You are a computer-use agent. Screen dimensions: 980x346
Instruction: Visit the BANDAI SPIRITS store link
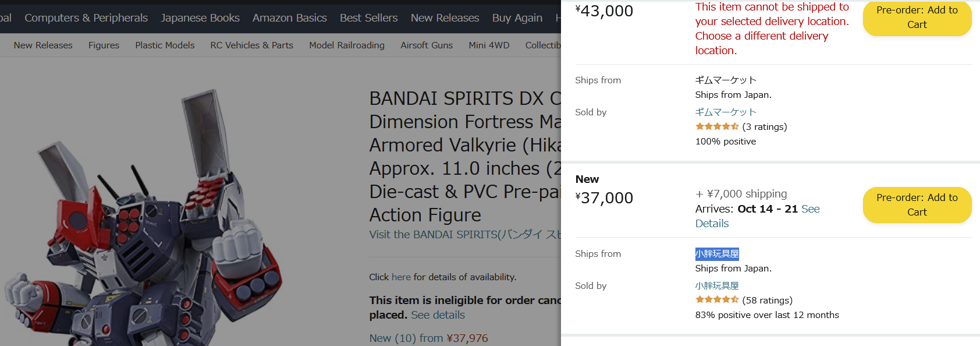(464, 234)
